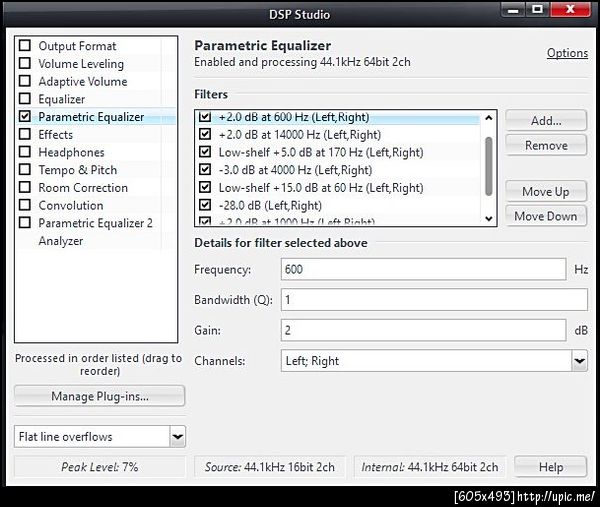Tick the Volume Leveling checkbox
Viewport: 600px width, 507px height.
pos(25,63)
